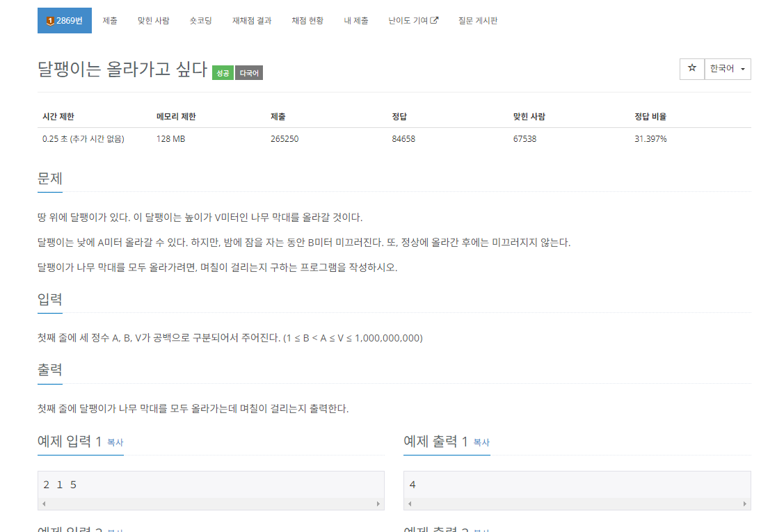Go to the 제출 tab
Image resolution: width=777 pixels, height=532 pixels.
click(x=110, y=20)
